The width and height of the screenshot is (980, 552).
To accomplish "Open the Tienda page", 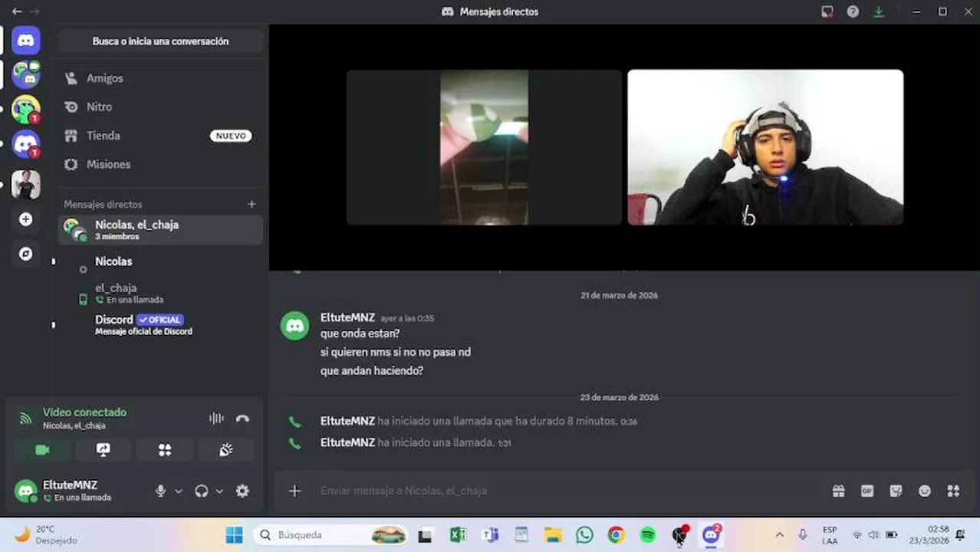I will [160, 136].
